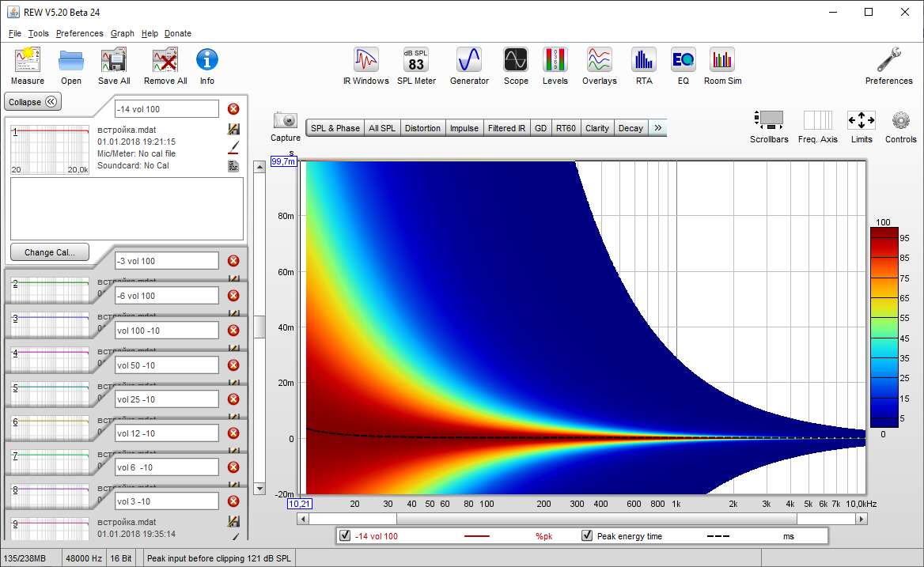The height and width of the screenshot is (567, 924).
Task: Switch to the GD tab
Action: (540, 128)
